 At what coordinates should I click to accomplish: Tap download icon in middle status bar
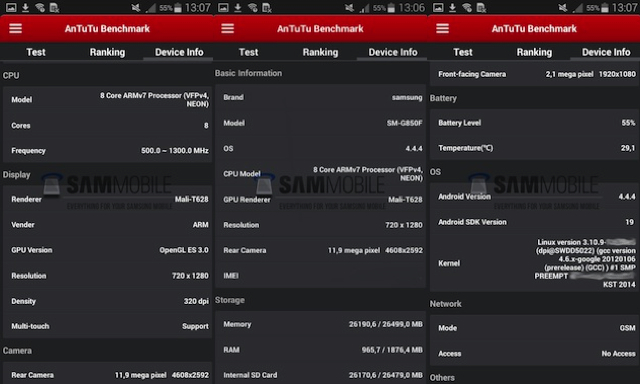click(238, 7)
